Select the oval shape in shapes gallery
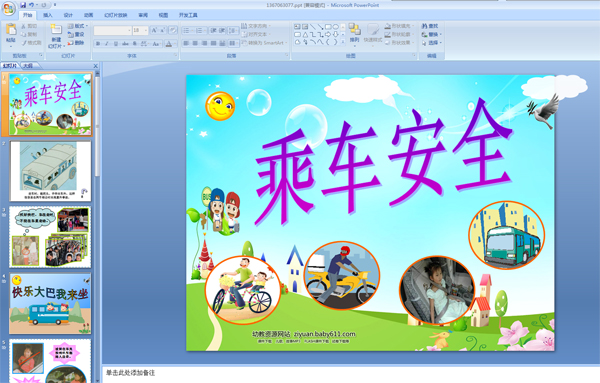The image size is (600, 383). [336, 27]
